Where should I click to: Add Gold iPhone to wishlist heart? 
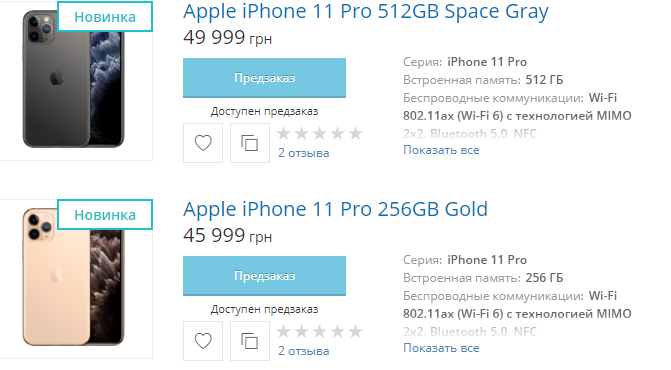203,341
